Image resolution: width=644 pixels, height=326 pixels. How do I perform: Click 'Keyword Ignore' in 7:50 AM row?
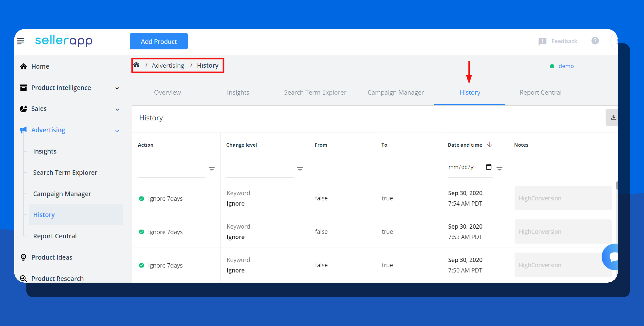point(238,265)
